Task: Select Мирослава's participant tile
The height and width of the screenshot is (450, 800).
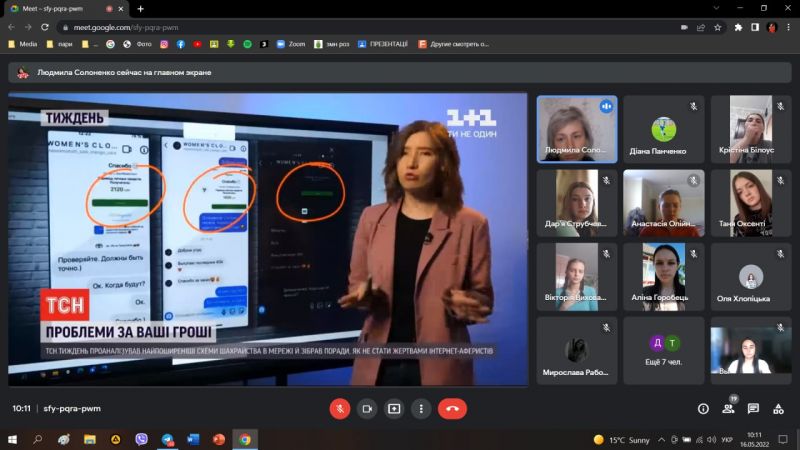Action: 577,351
